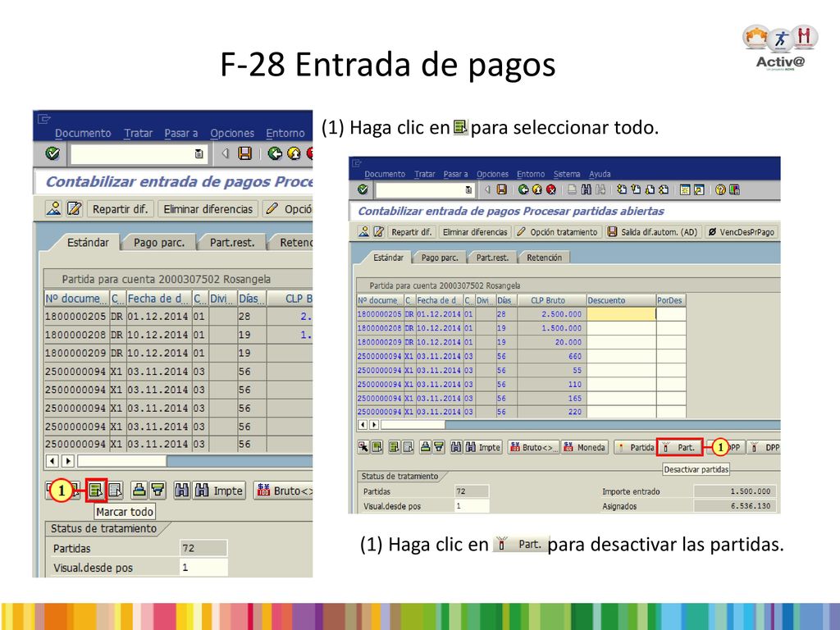Click Part. deactivate items button
840x630 pixels.
coord(679,447)
